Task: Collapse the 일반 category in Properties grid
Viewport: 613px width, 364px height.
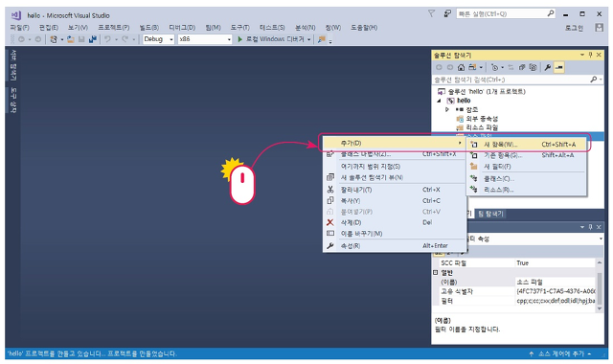Action: tap(436, 272)
